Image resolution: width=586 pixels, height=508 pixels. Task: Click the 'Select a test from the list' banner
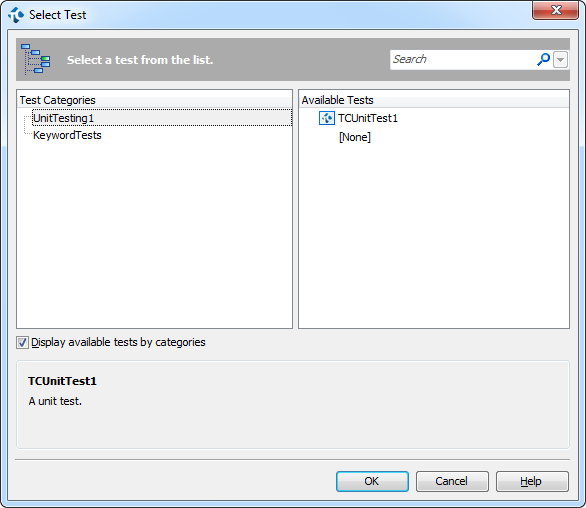pyautogui.click(x=140, y=60)
